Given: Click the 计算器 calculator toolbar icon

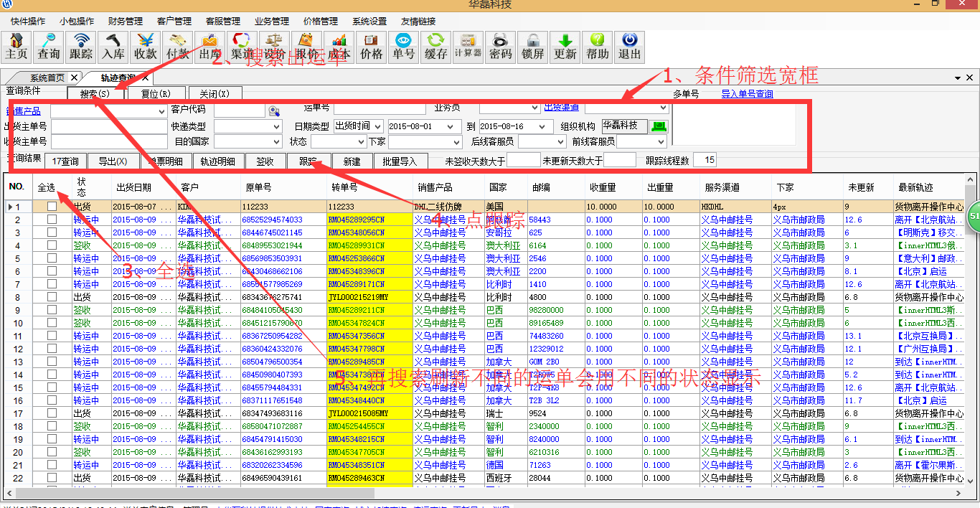Looking at the screenshot, I should coord(468,47).
